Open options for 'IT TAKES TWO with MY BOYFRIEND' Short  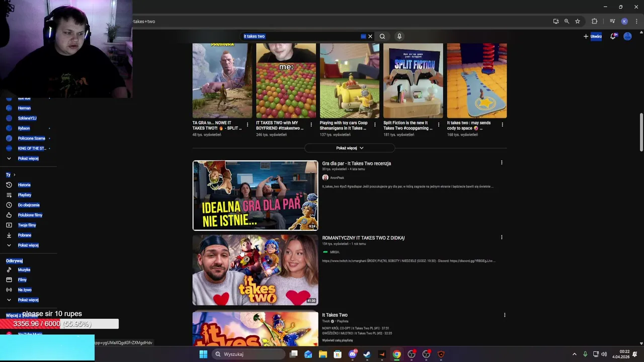tap(311, 125)
